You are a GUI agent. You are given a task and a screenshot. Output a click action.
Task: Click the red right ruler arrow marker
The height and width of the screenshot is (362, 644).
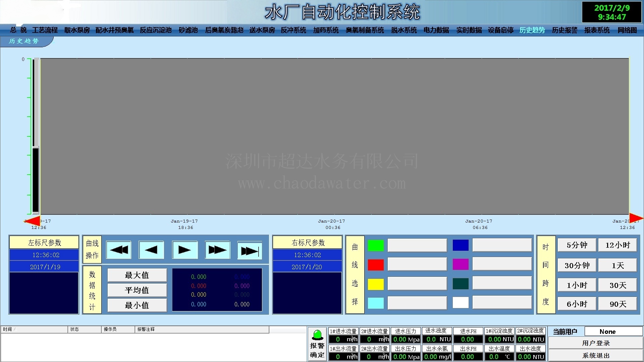636,218
